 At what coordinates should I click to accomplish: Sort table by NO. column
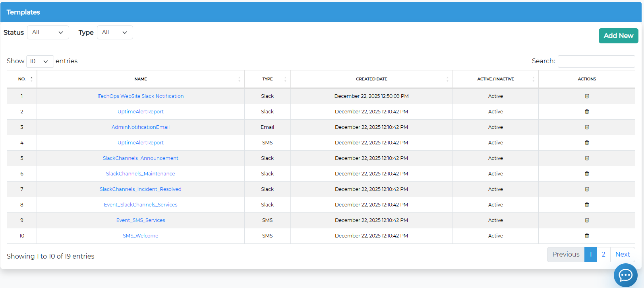(22, 79)
